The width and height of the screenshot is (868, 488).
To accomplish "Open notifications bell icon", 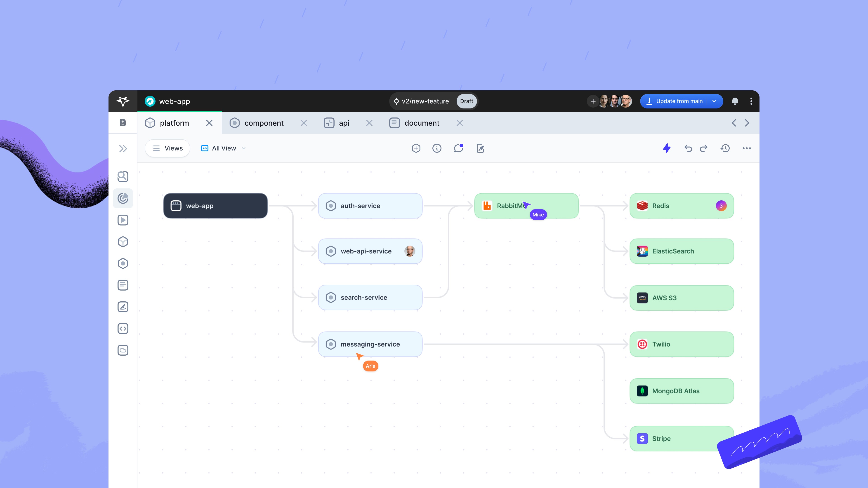I will point(735,101).
